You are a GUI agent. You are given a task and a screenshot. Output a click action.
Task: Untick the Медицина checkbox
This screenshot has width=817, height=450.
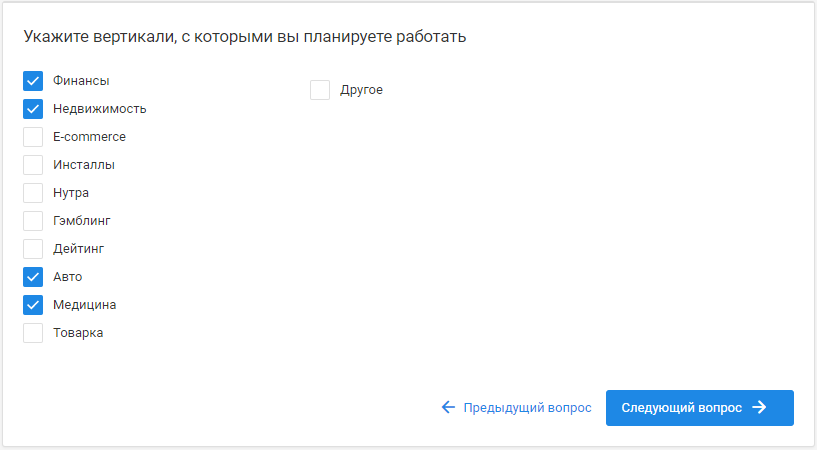coord(33,305)
